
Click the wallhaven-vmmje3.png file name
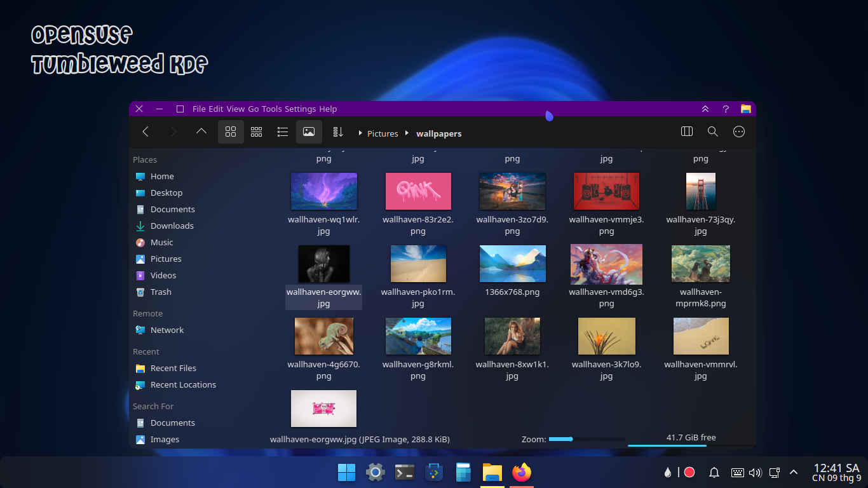pos(606,226)
